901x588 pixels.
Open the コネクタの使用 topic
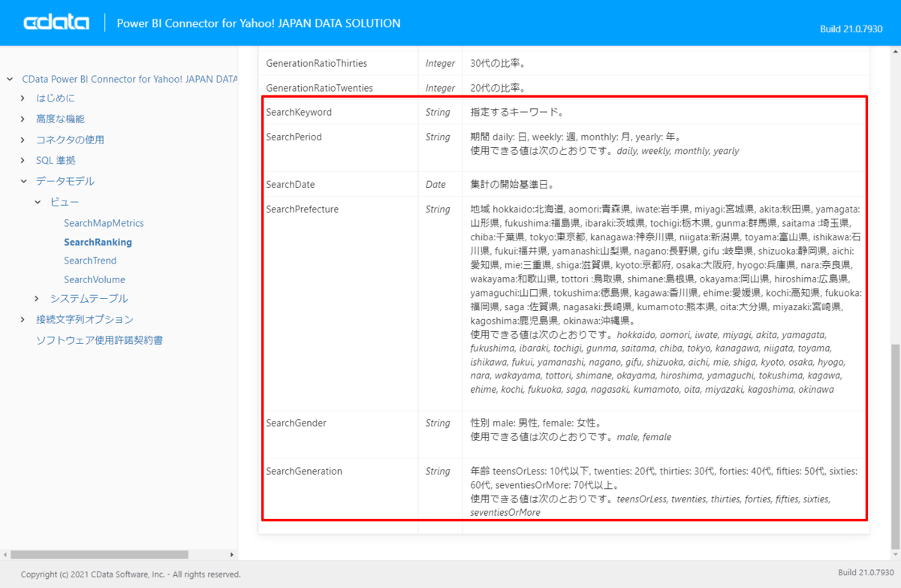pyautogui.click(x=70, y=140)
